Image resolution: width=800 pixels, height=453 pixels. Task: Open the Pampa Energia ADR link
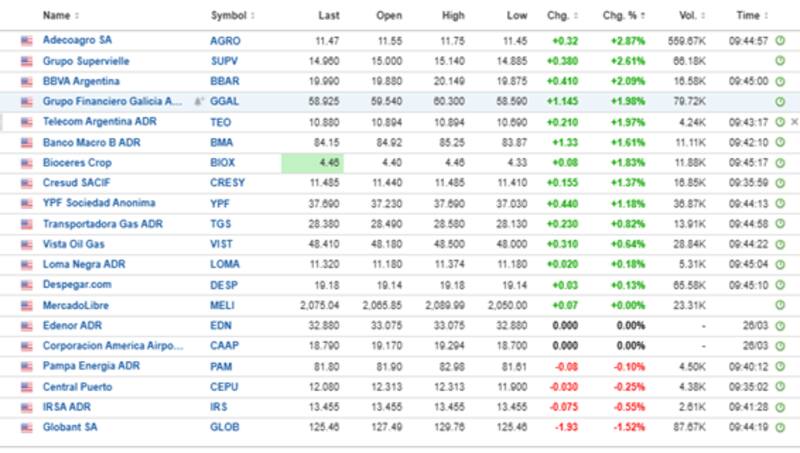[91, 367]
